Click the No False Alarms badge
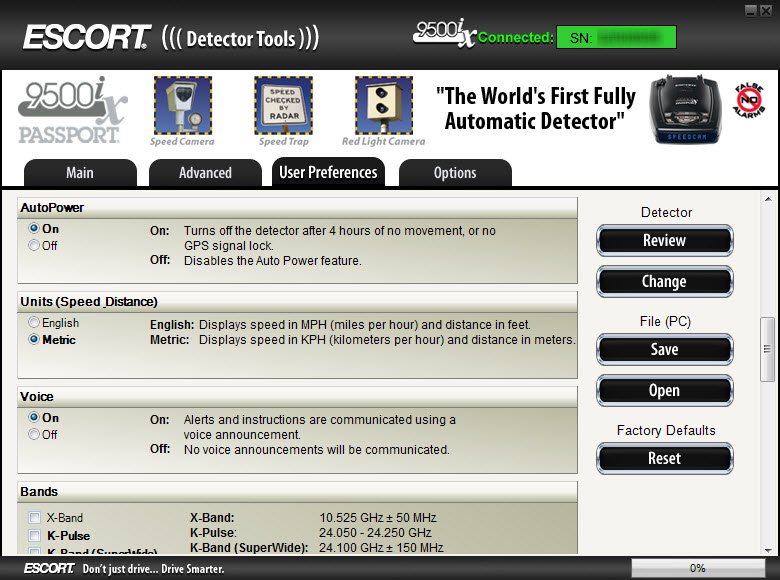 click(x=750, y=100)
